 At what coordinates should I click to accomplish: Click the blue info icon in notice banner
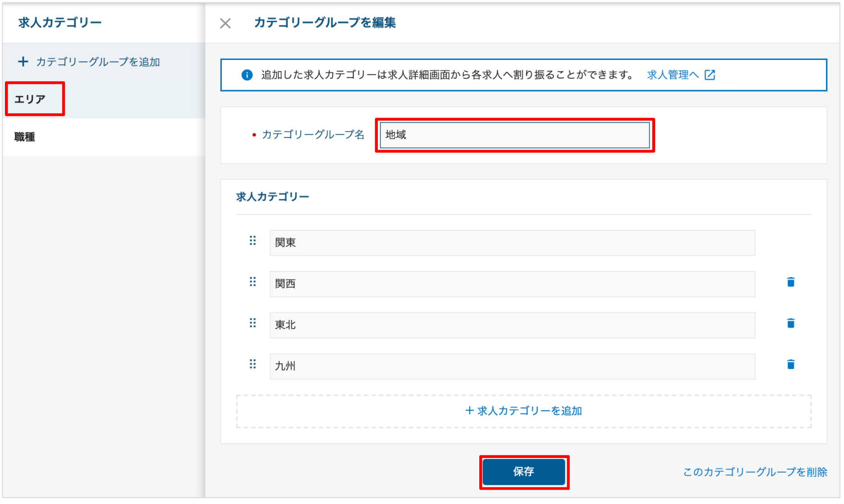[247, 75]
